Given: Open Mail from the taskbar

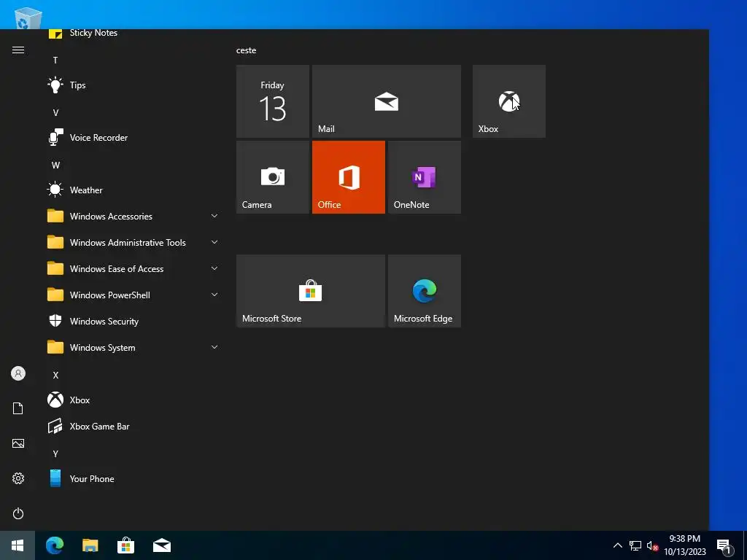Looking at the screenshot, I should click(x=161, y=545).
